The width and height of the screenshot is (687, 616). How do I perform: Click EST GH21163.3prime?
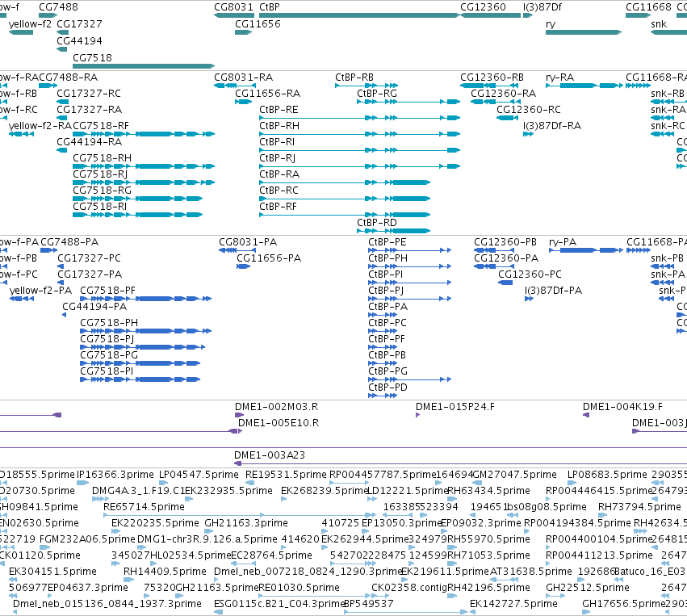tap(245, 523)
